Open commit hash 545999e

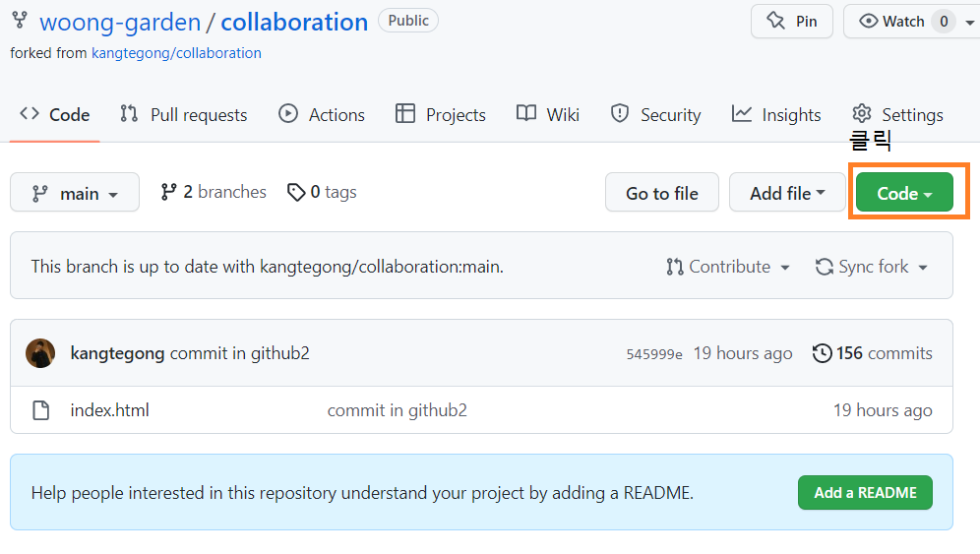pos(654,354)
